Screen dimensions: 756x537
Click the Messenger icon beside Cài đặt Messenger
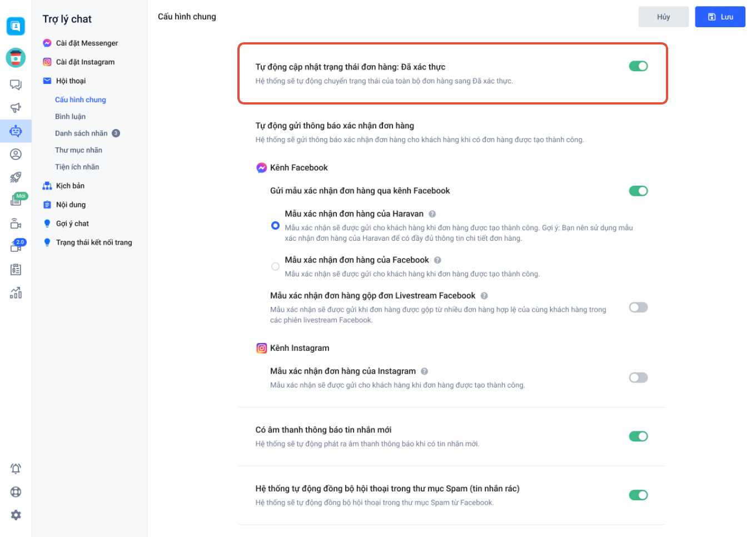click(47, 43)
